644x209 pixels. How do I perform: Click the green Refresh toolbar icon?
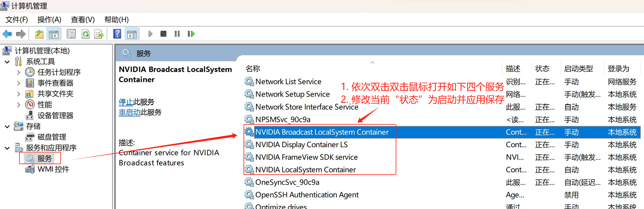pyautogui.click(x=85, y=34)
